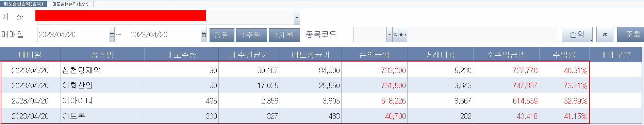Click the small arrow after the star icon
The height and width of the screenshot is (125, 644).
coord(406,34)
